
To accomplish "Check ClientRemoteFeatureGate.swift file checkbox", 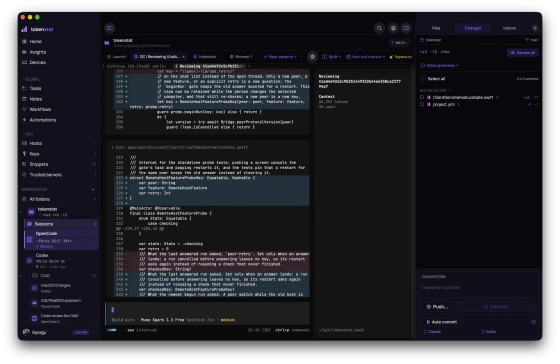I will click(x=422, y=97).
